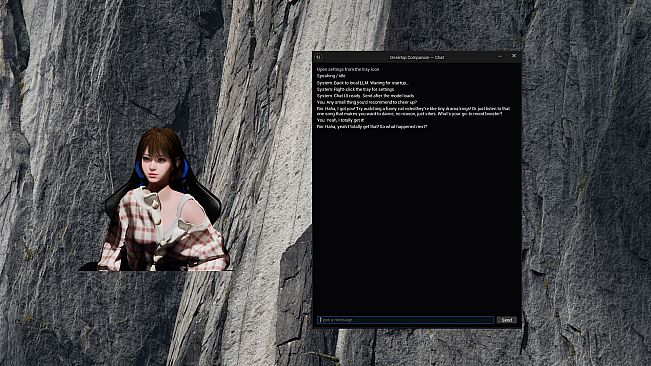The width and height of the screenshot is (651, 366).
Task: Select the reply about watching a funny cat video
Action: click(x=414, y=111)
